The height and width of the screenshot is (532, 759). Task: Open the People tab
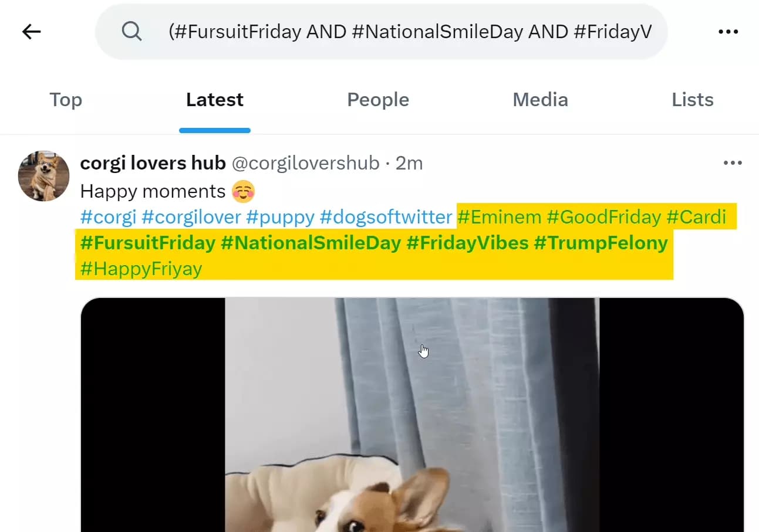coord(378,100)
